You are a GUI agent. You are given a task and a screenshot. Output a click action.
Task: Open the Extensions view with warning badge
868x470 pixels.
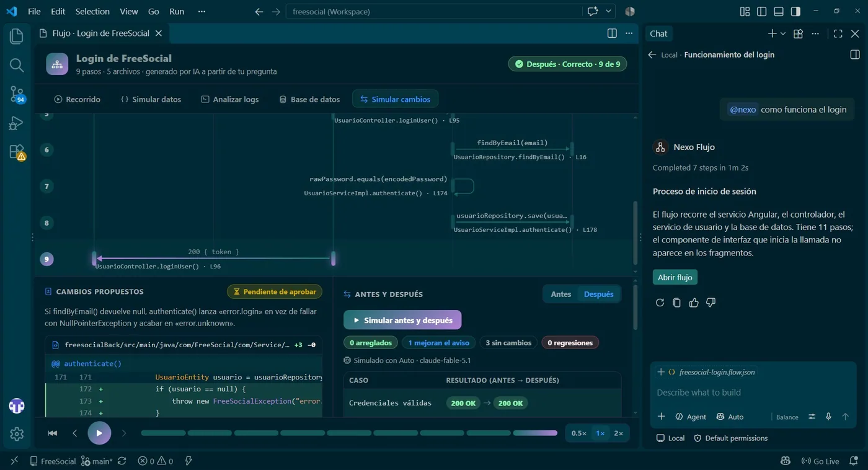click(x=17, y=152)
